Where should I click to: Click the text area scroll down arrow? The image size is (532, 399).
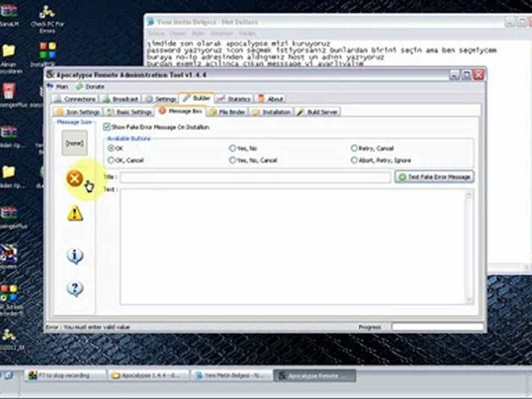[x=469, y=299]
